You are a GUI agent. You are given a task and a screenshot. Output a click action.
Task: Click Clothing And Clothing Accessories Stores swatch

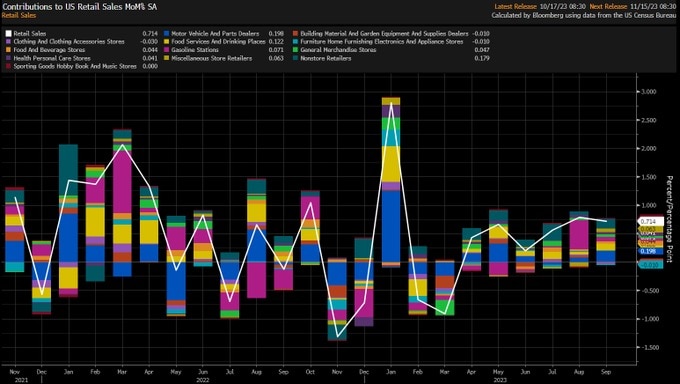click(x=8, y=42)
